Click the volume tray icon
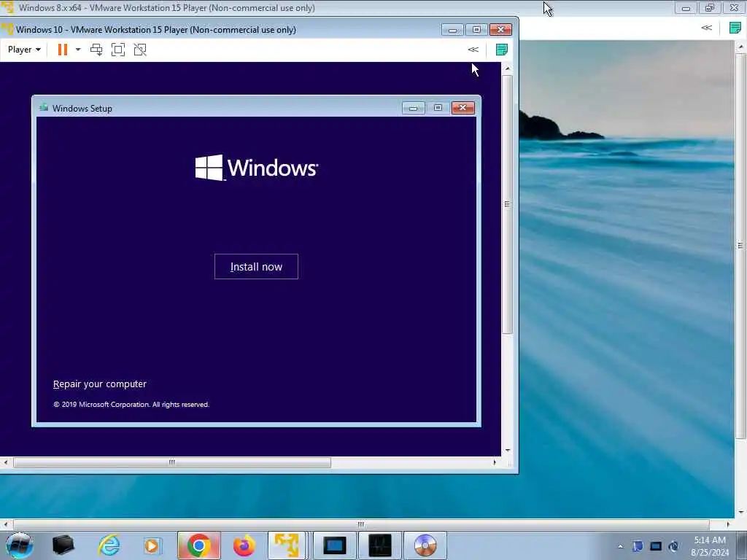Viewport: 747px width, 560px height. click(673, 546)
